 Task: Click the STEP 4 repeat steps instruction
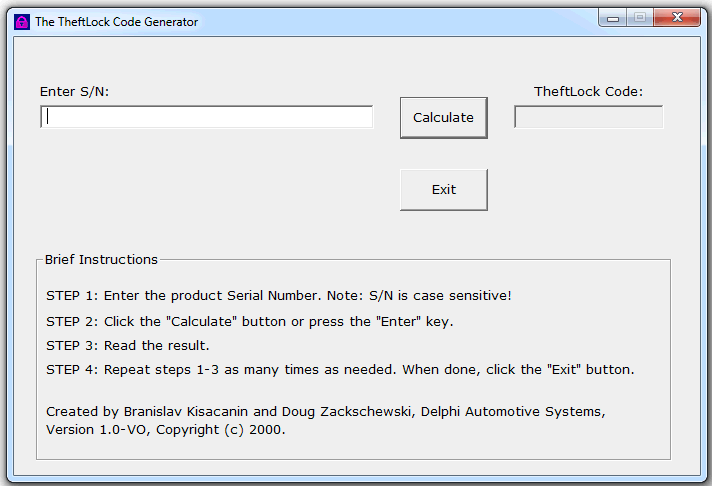(x=340, y=370)
